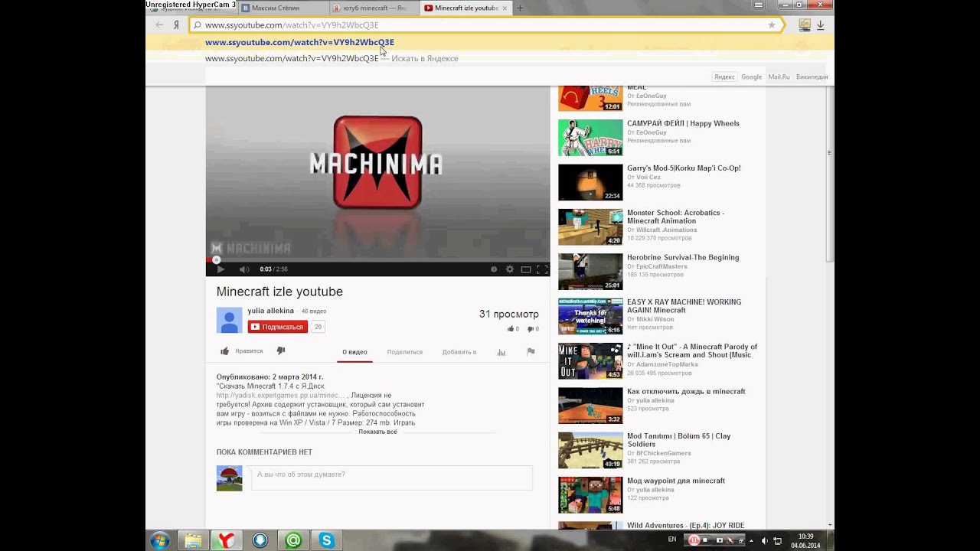The image size is (980, 551).
Task: Open Как отключить дождь в minecraft video
Action: (x=686, y=392)
